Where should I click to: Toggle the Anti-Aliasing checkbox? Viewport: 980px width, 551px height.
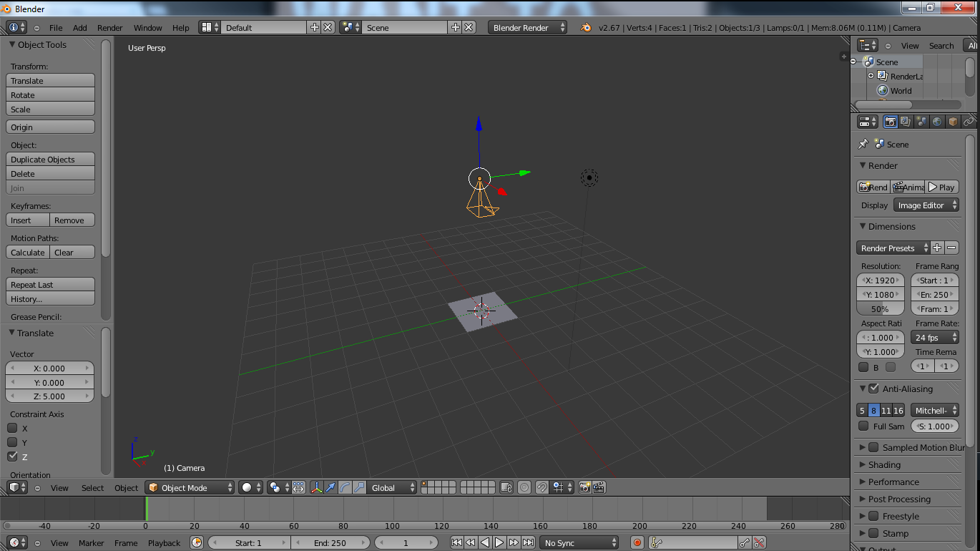(873, 389)
